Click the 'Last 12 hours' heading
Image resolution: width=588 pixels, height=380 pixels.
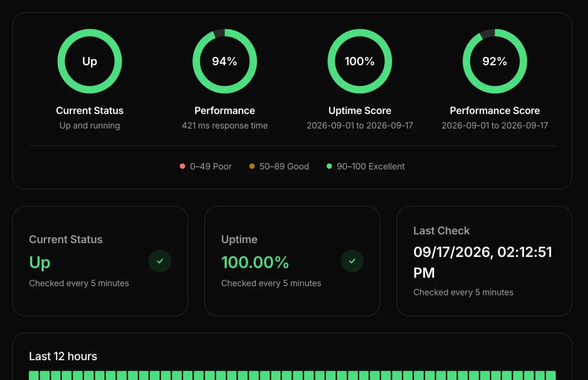pyautogui.click(x=63, y=356)
